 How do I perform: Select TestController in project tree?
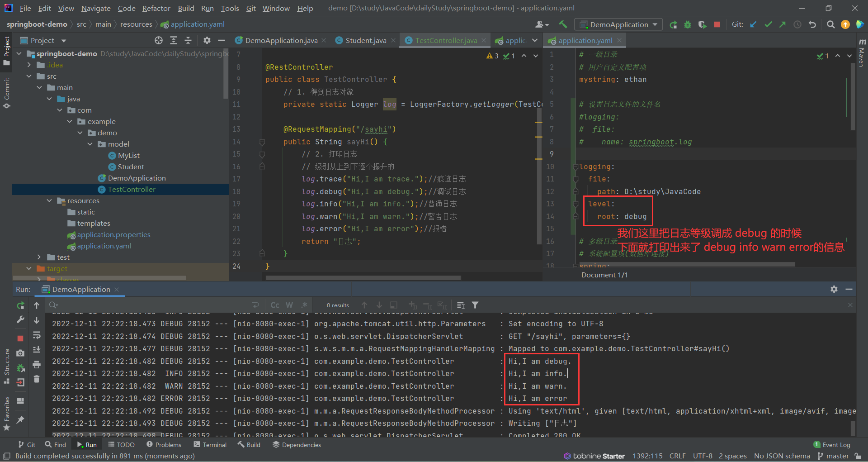[131, 189]
